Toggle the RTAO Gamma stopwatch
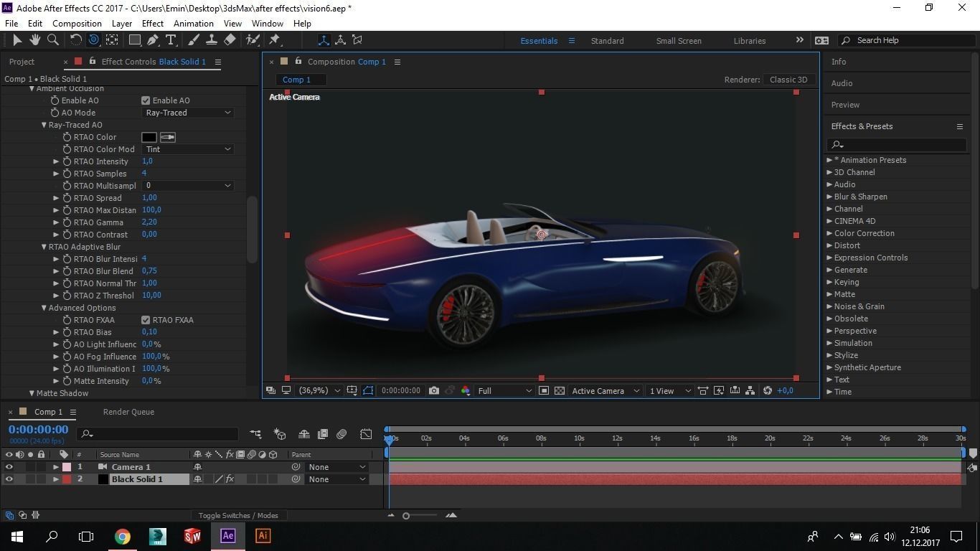 click(67, 222)
